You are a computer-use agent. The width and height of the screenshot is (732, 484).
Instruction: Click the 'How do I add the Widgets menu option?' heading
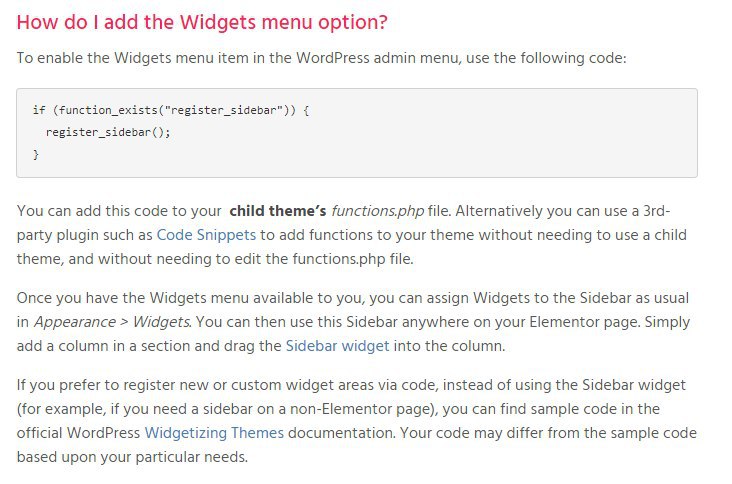202,22
